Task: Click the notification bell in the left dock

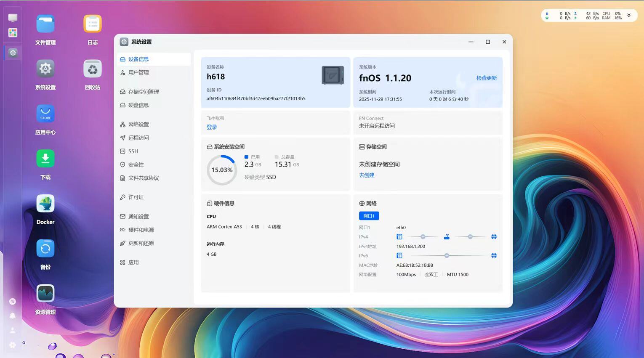Action: click(13, 316)
